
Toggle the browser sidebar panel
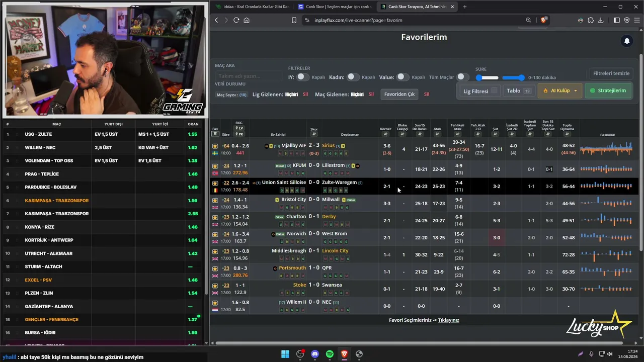(x=617, y=20)
